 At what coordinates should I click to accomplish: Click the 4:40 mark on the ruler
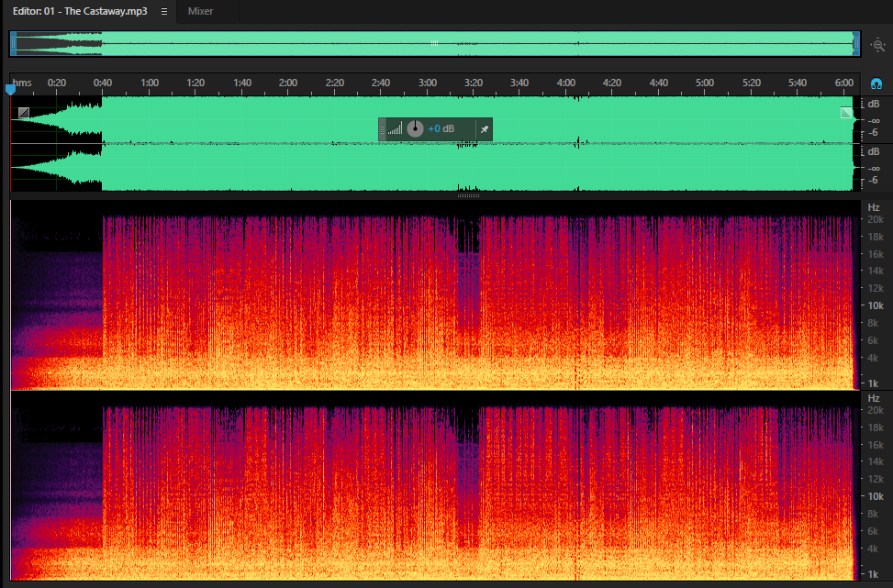pyautogui.click(x=658, y=83)
